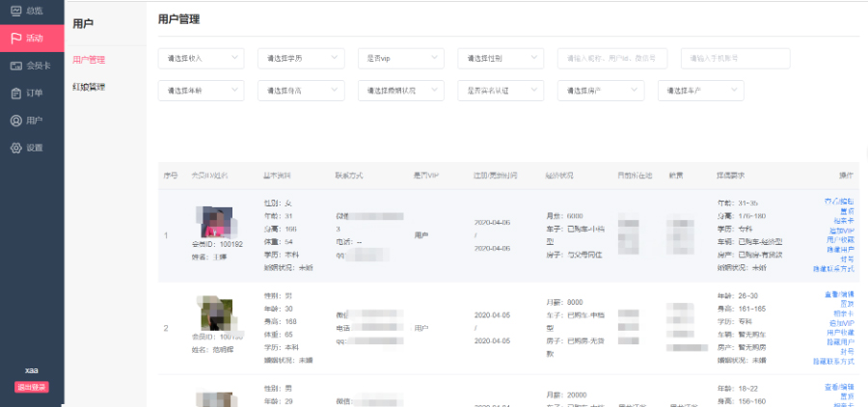Select the 用户 person icon in sidebar
868x407 pixels.
pyautogui.click(x=15, y=121)
